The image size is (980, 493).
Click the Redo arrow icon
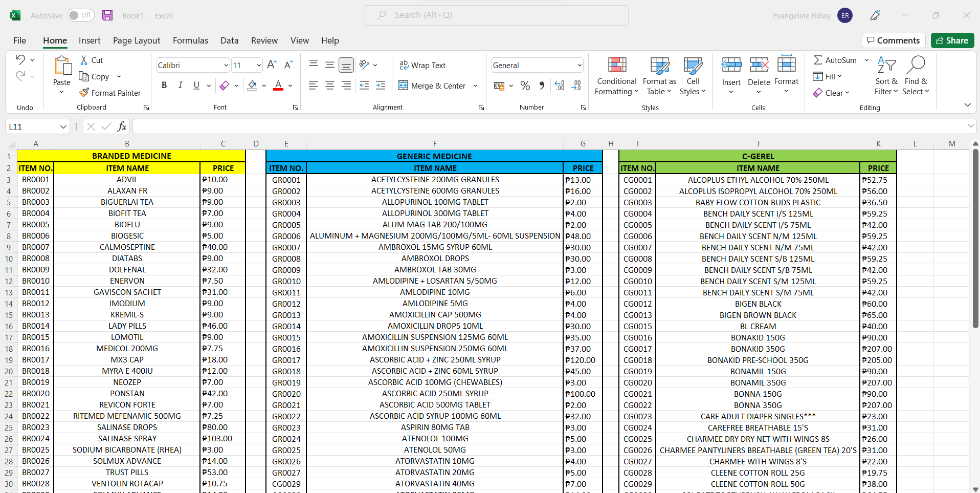tap(20, 76)
